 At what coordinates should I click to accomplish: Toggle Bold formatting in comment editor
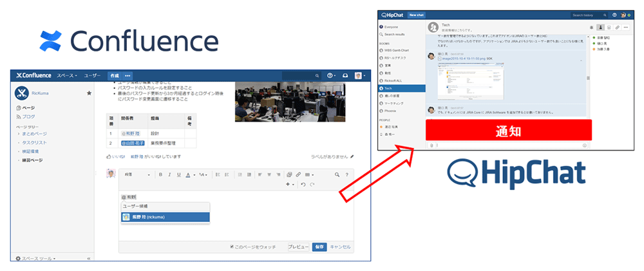click(x=161, y=174)
